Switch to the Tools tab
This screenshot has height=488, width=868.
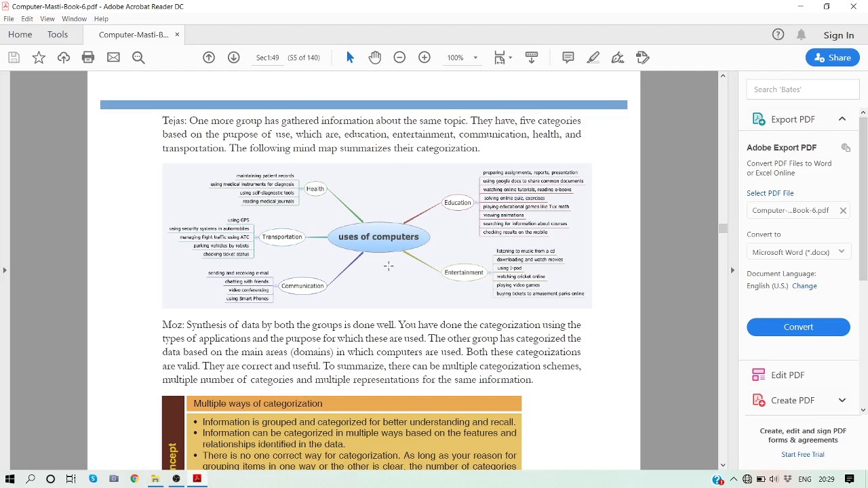coord(58,35)
